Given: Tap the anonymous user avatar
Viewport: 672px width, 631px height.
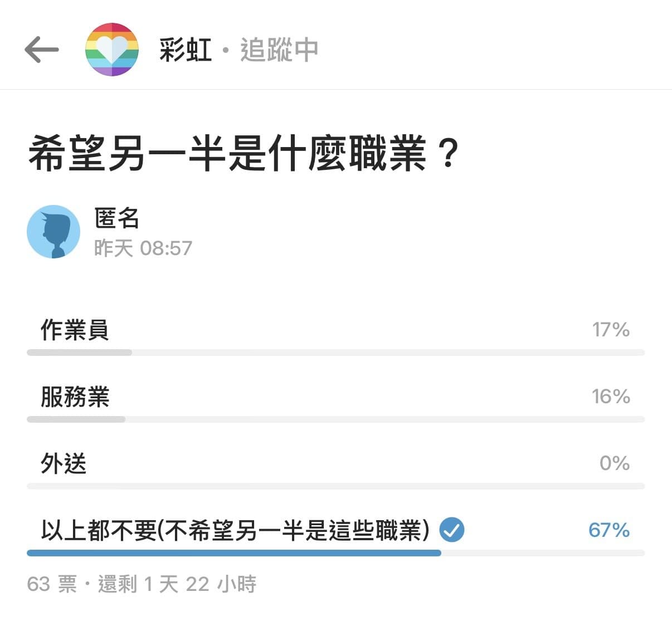Looking at the screenshot, I should [53, 232].
